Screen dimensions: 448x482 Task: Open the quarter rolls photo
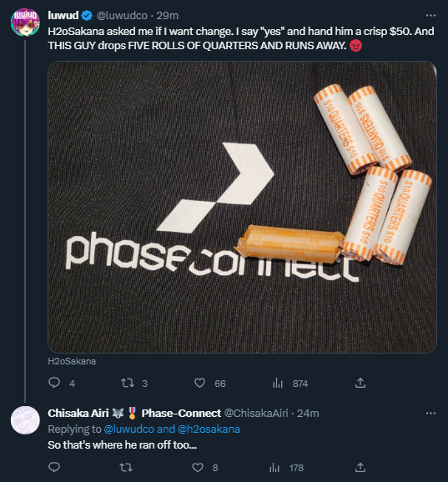pyautogui.click(x=242, y=207)
